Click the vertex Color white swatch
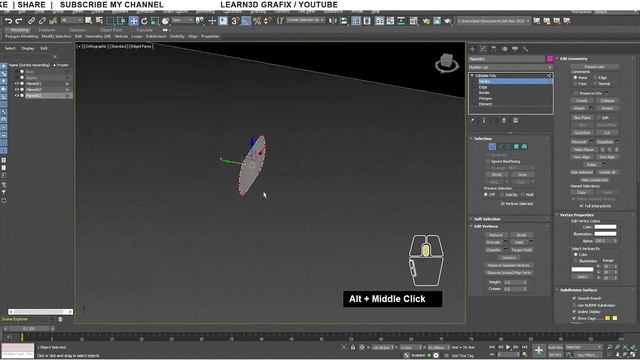 point(605,227)
